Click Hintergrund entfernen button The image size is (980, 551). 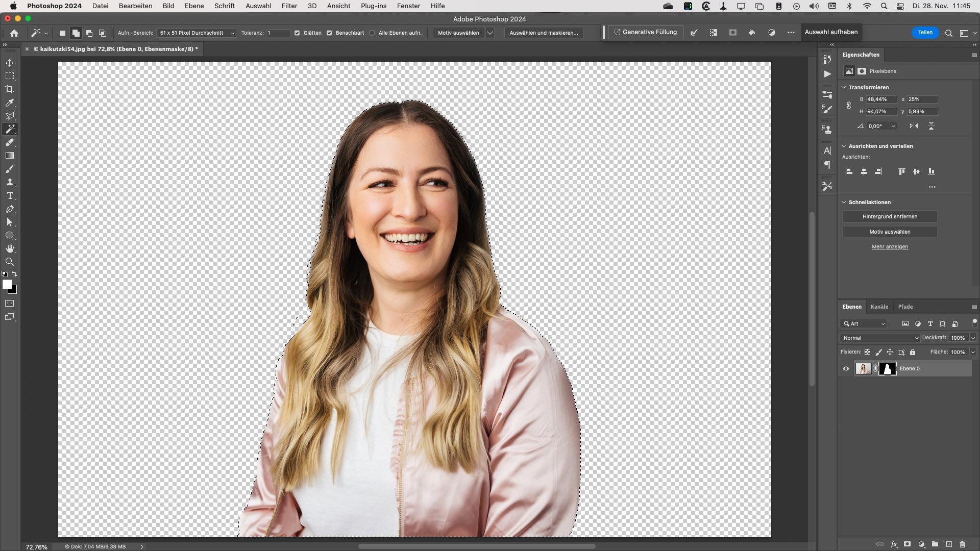(890, 216)
